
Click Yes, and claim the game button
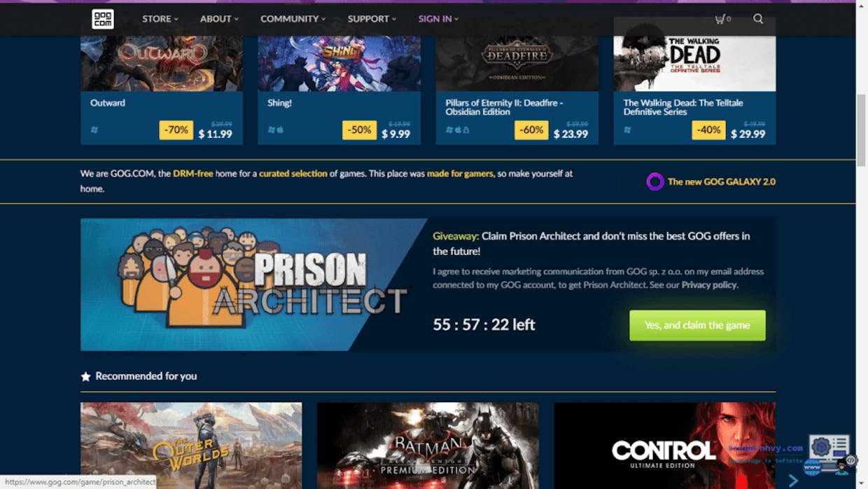coord(697,325)
